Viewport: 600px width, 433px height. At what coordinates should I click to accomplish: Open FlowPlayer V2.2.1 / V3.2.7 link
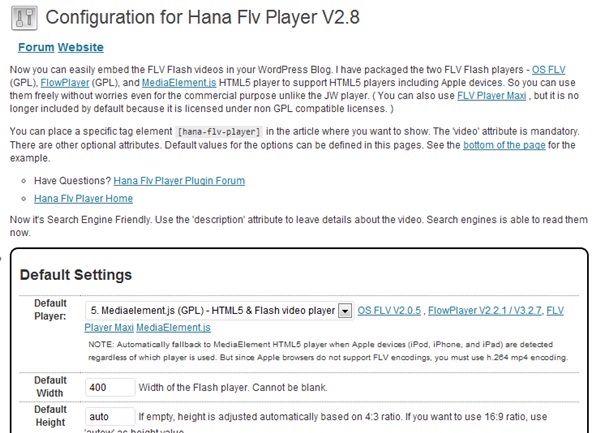(x=485, y=311)
